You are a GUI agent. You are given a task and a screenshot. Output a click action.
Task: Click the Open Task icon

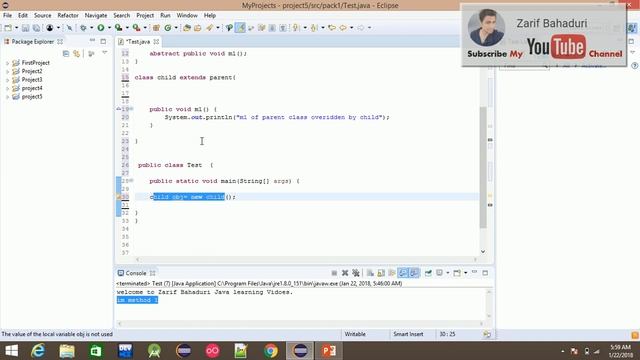tap(198, 28)
